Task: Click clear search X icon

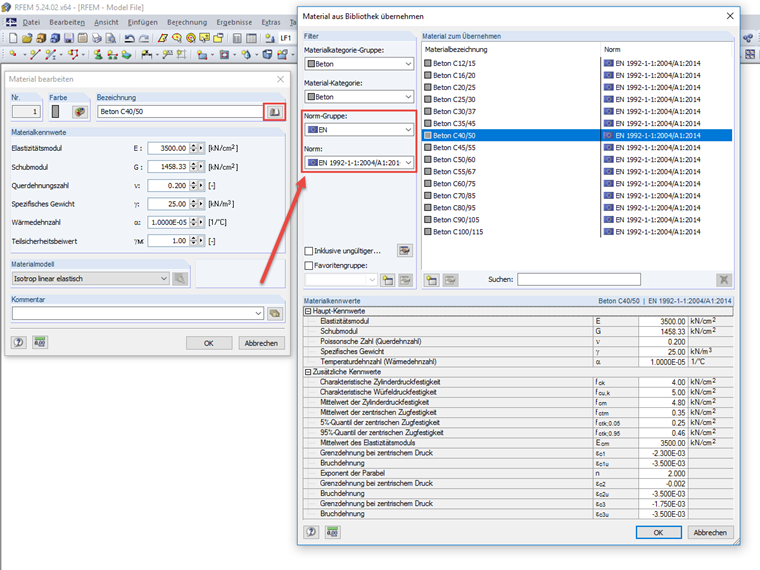Action: tap(724, 280)
